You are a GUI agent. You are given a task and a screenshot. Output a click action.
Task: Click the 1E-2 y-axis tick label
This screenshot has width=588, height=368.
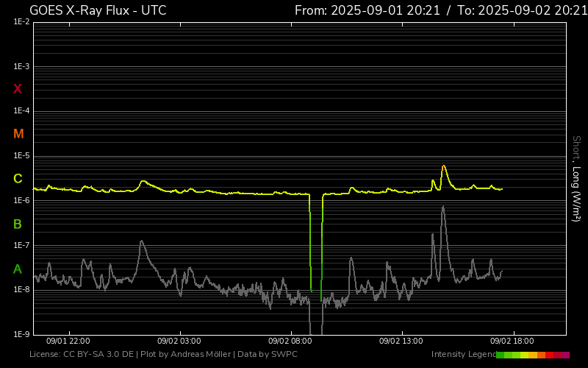pos(21,22)
